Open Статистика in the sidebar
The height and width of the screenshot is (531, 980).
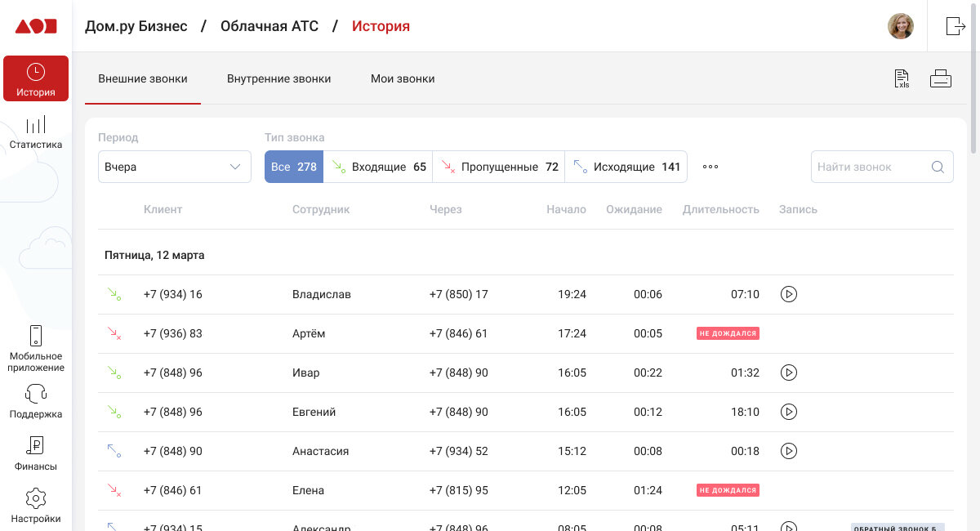pos(36,132)
